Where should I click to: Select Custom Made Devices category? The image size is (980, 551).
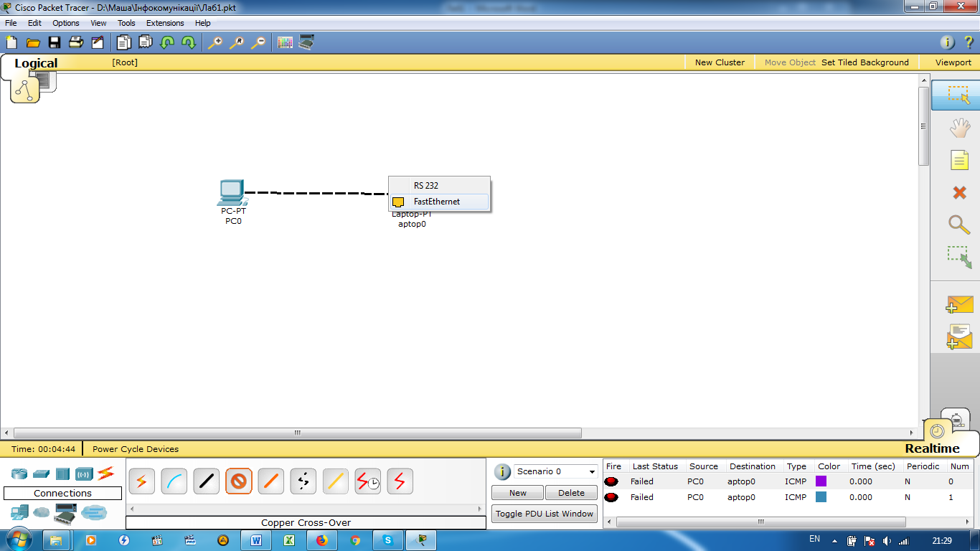[x=65, y=514]
